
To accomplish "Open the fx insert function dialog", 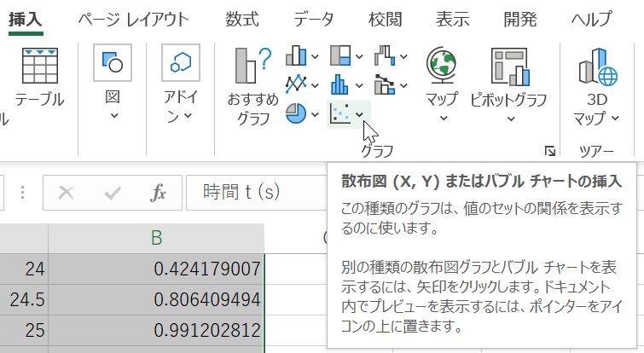I will [159, 192].
